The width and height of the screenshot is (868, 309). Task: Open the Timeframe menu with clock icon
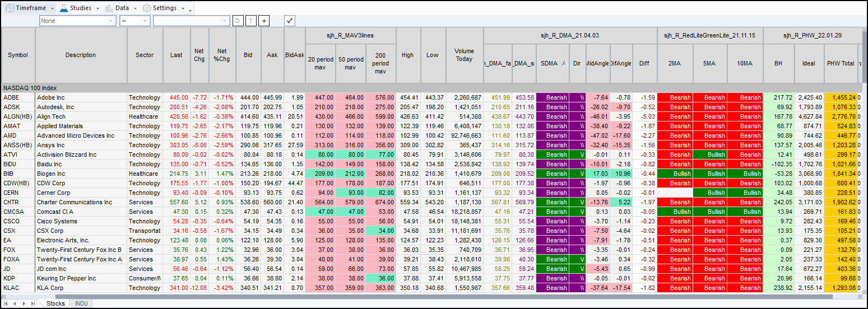coord(30,8)
